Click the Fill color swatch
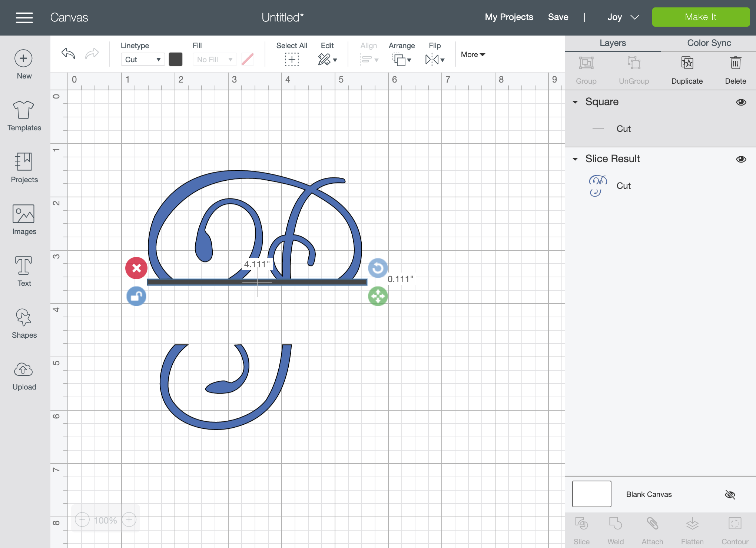 coord(247,59)
